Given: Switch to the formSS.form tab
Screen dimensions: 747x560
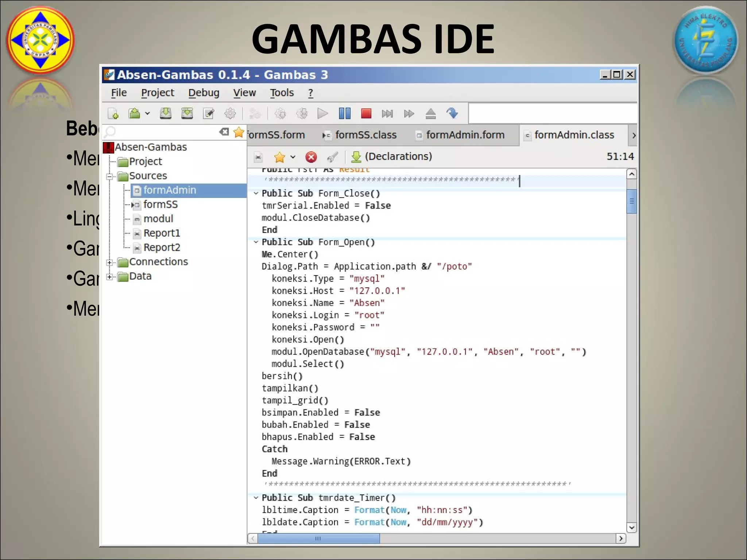Looking at the screenshot, I should [x=276, y=135].
